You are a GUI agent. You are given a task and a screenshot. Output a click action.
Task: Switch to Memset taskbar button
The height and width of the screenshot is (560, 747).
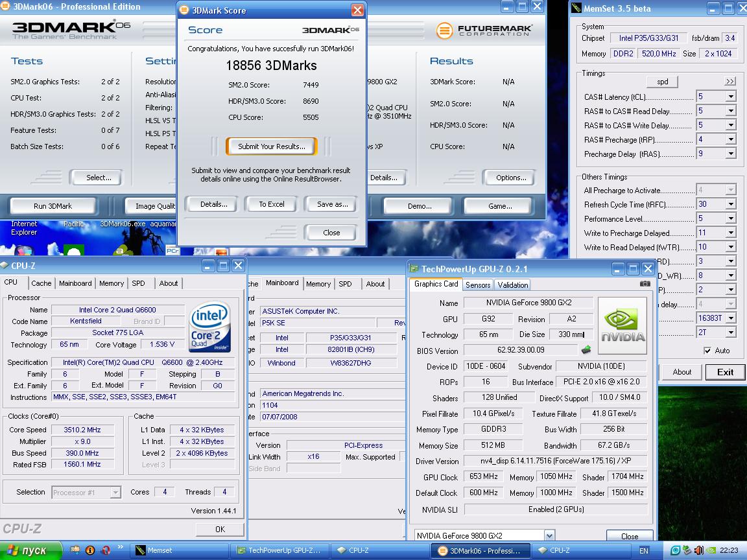click(180, 550)
